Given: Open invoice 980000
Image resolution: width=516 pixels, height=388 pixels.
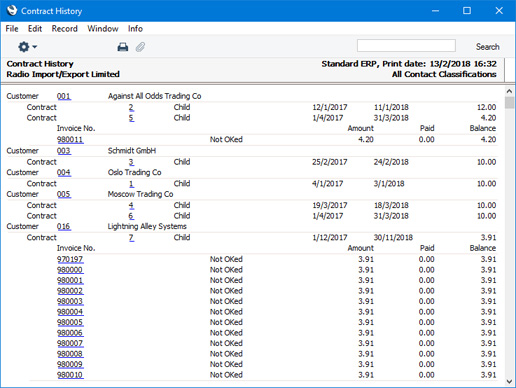Looking at the screenshot, I should coord(70,270).
